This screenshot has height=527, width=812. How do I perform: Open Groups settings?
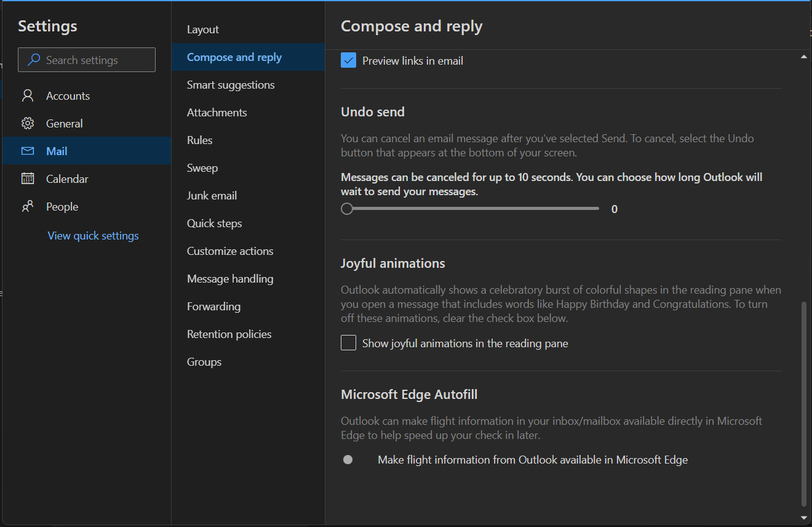(248, 361)
